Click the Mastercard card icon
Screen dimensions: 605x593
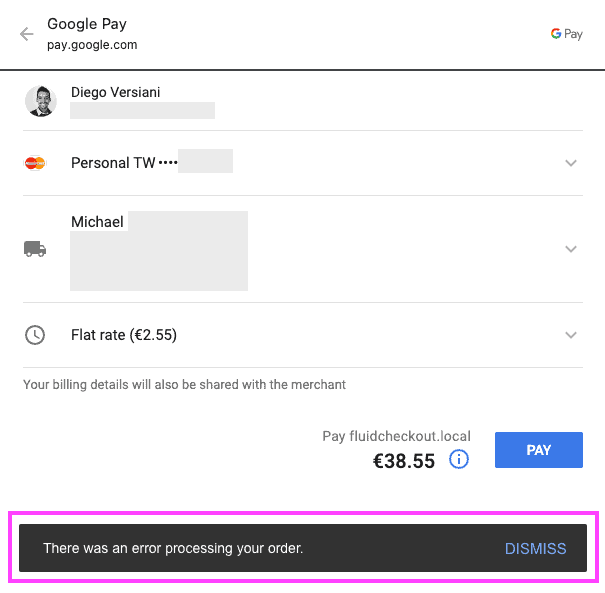pyautogui.click(x=35, y=163)
